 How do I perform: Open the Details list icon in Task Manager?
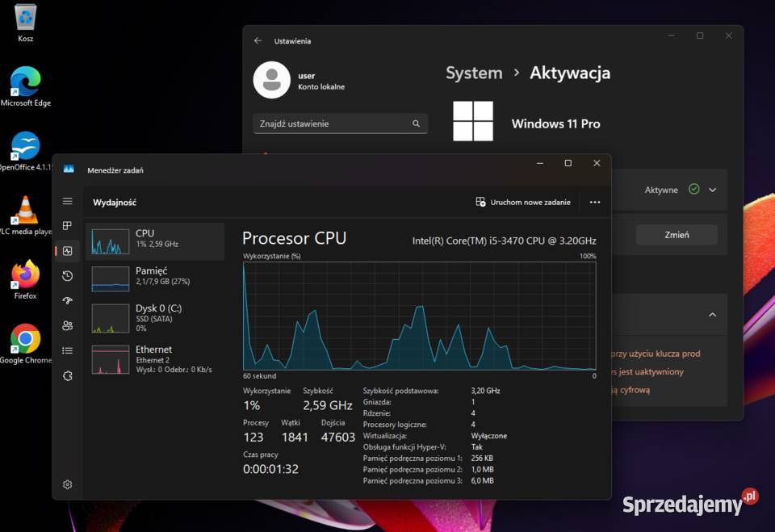coord(68,350)
